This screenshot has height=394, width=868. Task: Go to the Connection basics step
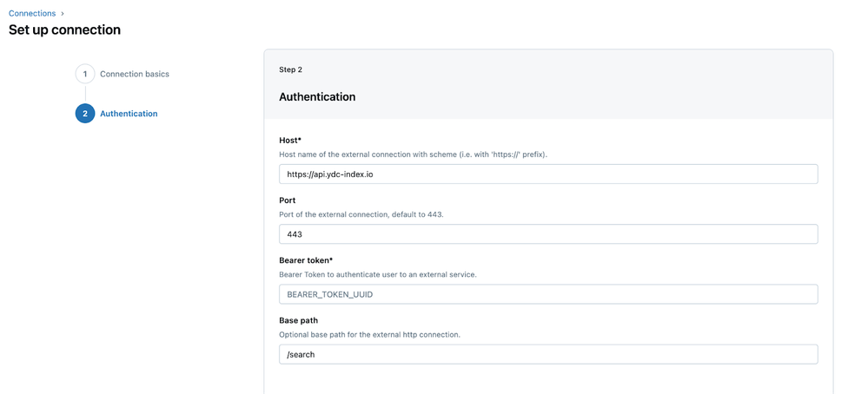tap(135, 74)
